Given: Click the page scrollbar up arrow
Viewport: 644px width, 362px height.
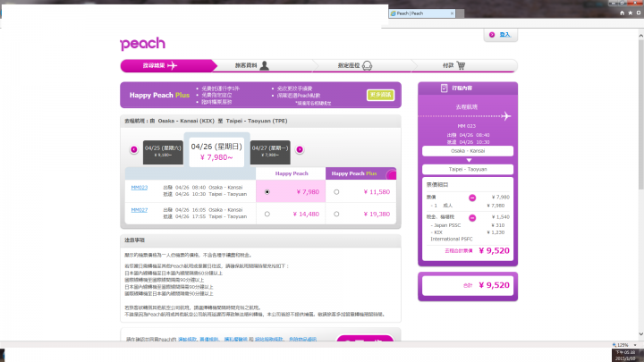Looking at the screenshot, I should (640, 36).
